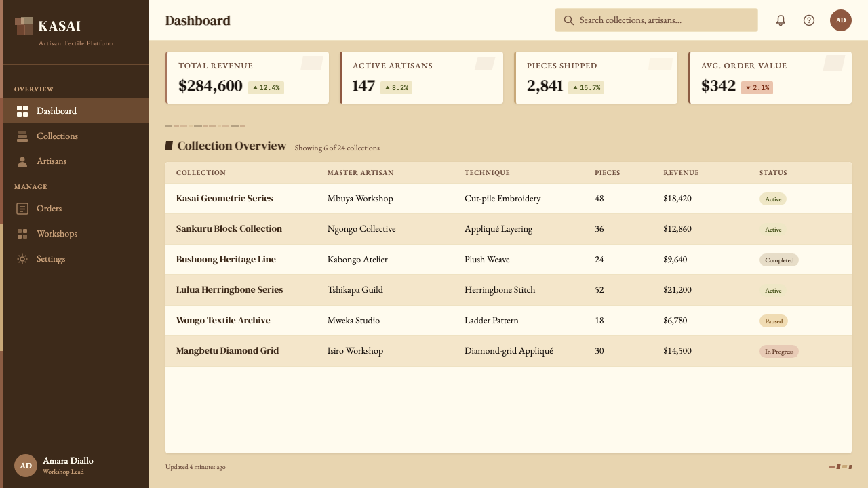Viewport: 868px width, 488px height.
Task: Select the Dashboard grid icon in the sidebar
Action: click(22, 111)
